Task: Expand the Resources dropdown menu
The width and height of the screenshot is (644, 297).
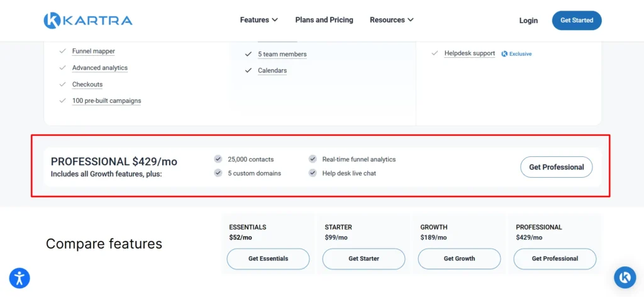Action: [x=391, y=19]
